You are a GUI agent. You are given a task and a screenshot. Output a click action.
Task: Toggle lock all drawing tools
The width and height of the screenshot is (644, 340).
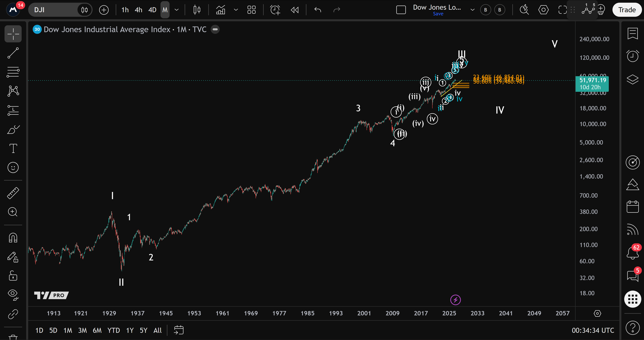(x=13, y=276)
